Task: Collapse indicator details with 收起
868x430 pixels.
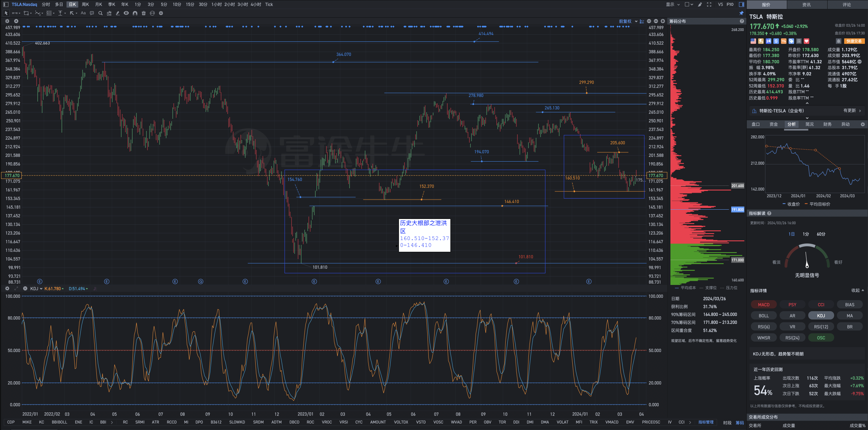Action: point(858,290)
